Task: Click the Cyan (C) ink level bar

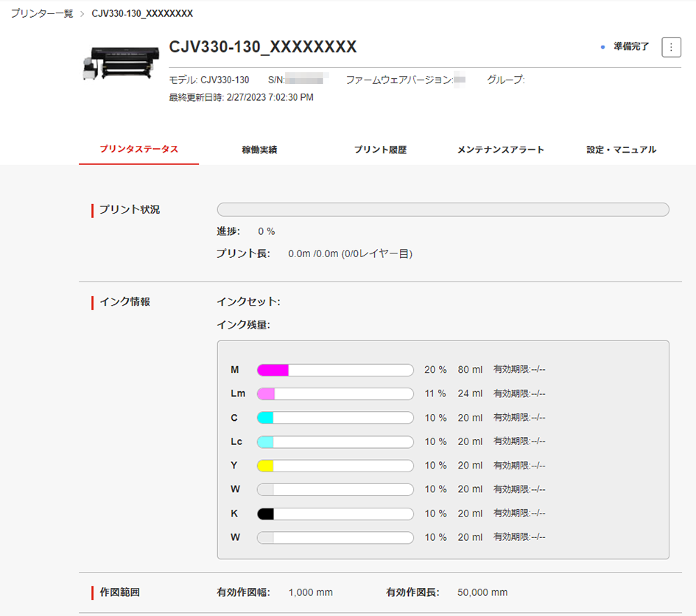Action: (335, 418)
